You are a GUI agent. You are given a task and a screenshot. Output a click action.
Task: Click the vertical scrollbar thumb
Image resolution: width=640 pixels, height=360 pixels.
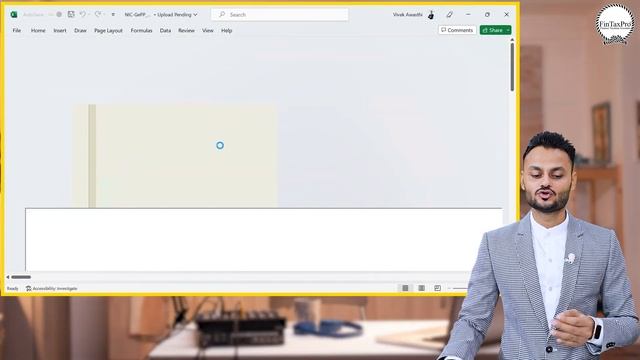[x=512, y=67]
